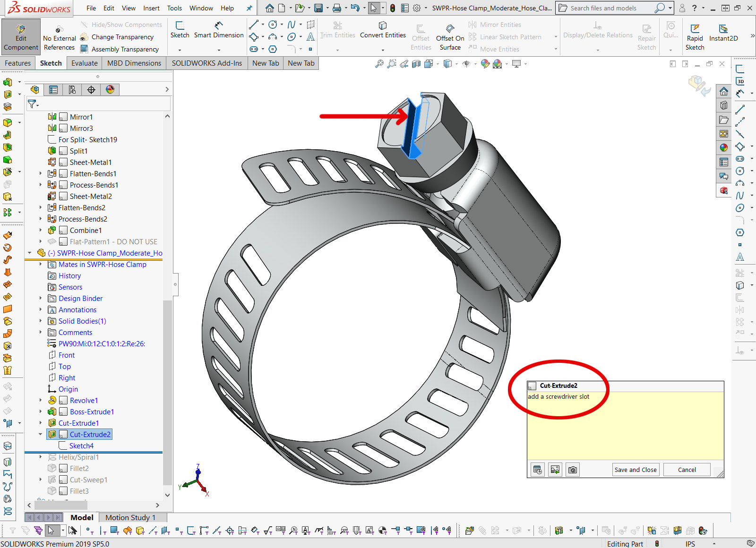The image size is (756, 548).
Task: Click the feature tree filter icon
Action: pos(32,103)
